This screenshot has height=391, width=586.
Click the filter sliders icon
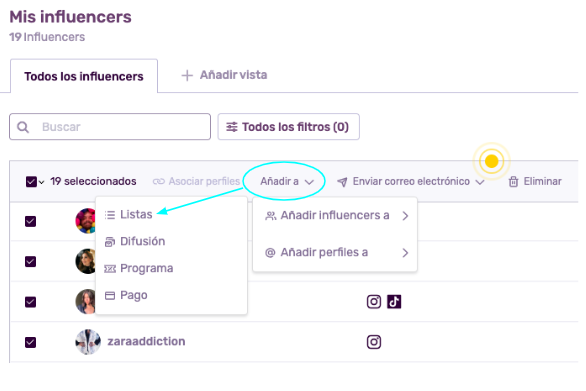pos(232,127)
